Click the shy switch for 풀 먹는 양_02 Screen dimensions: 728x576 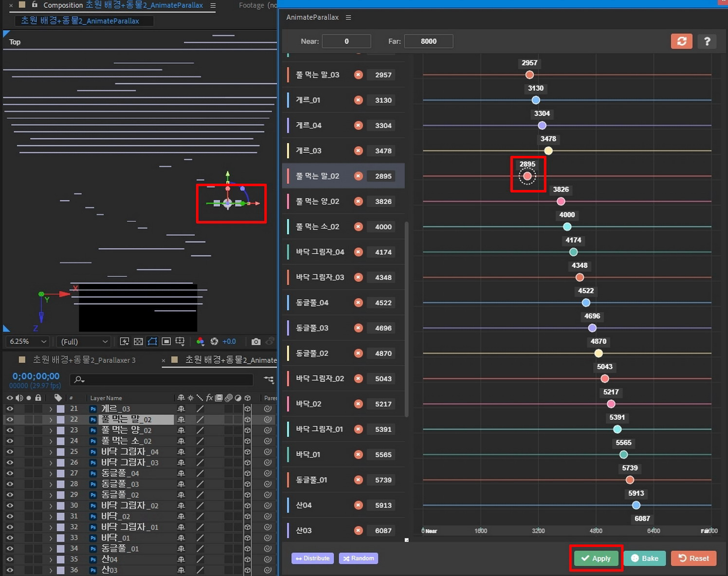coord(181,430)
